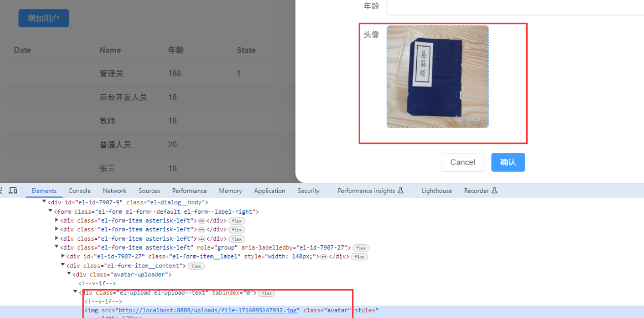Focus the 年龄 input field
The width and height of the screenshot is (644, 318).
515,7
